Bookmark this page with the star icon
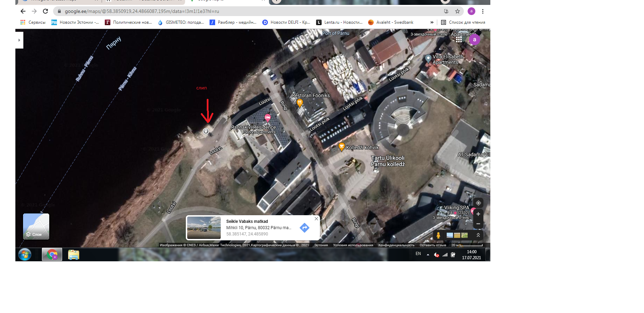This screenshot has height=313, width=644. tap(458, 11)
